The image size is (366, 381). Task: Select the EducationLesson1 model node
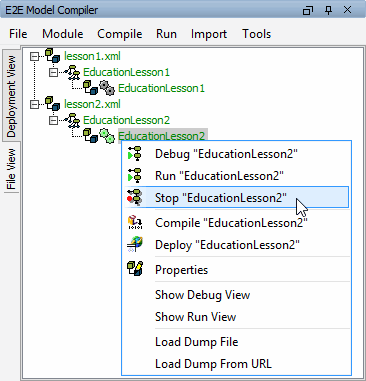[126, 72]
